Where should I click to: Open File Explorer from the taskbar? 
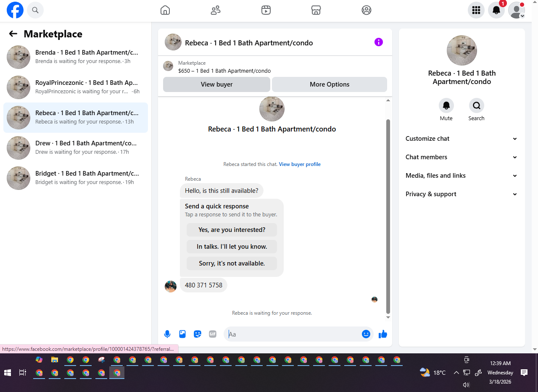(x=55, y=360)
